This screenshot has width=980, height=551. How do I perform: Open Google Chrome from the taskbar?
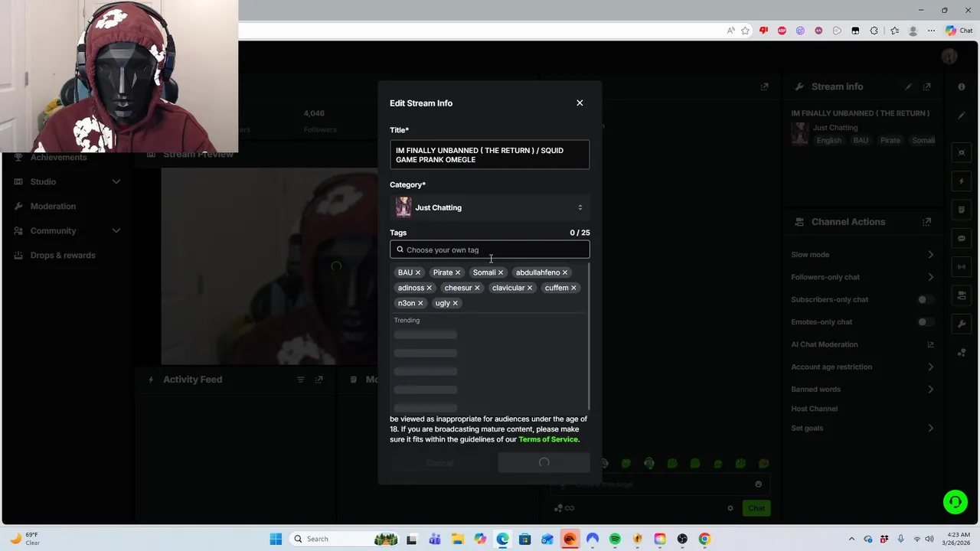(x=704, y=539)
